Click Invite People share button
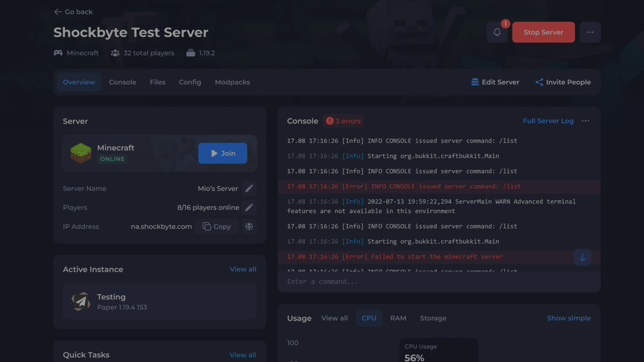Image resolution: width=644 pixels, height=362 pixels. 563,82
